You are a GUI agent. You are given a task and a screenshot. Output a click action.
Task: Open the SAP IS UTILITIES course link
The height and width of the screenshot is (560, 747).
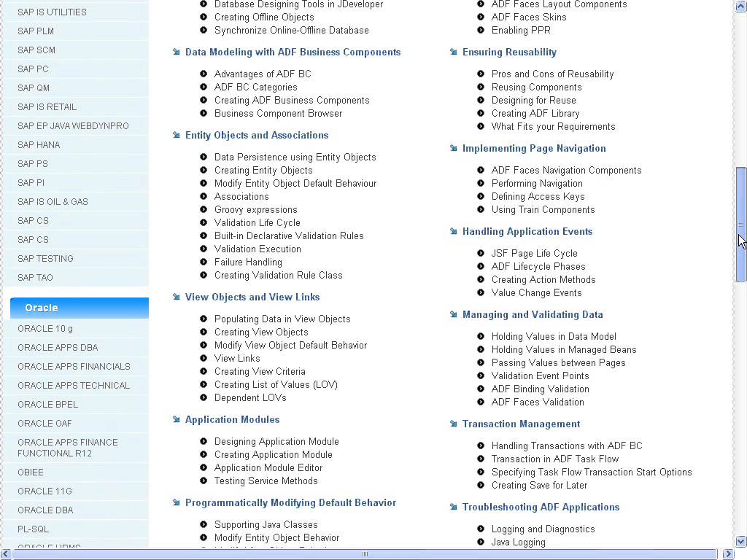coord(52,12)
